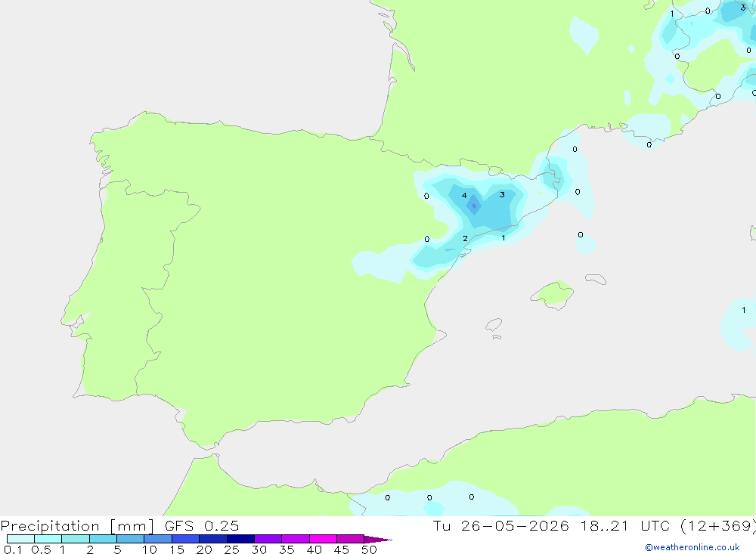Click the '(12+369)' forecast offset text
756x554 pixels.
pos(718,526)
